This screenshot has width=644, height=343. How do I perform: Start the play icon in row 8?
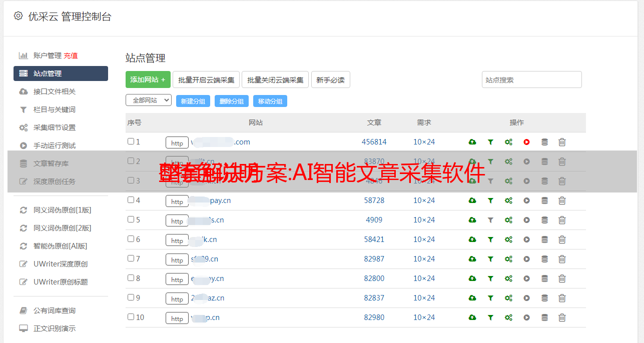point(526,278)
